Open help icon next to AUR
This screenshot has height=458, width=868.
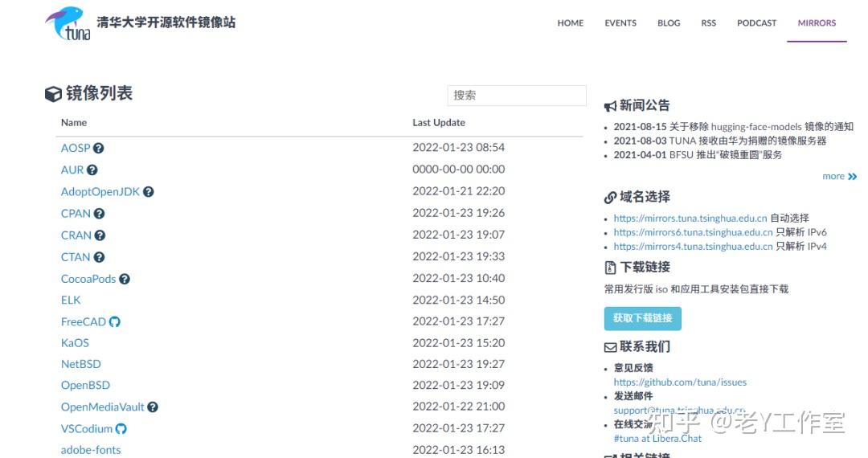coord(92,170)
